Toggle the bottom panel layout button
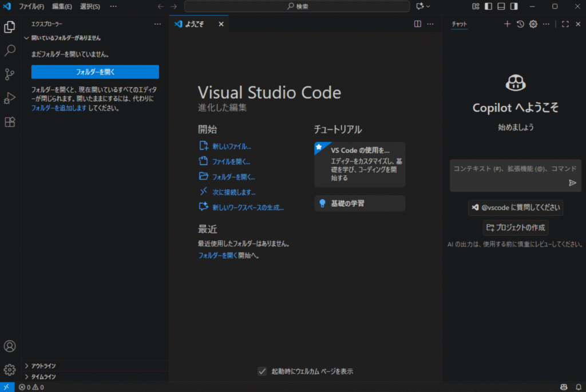The width and height of the screenshot is (586, 392). click(501, 6)
